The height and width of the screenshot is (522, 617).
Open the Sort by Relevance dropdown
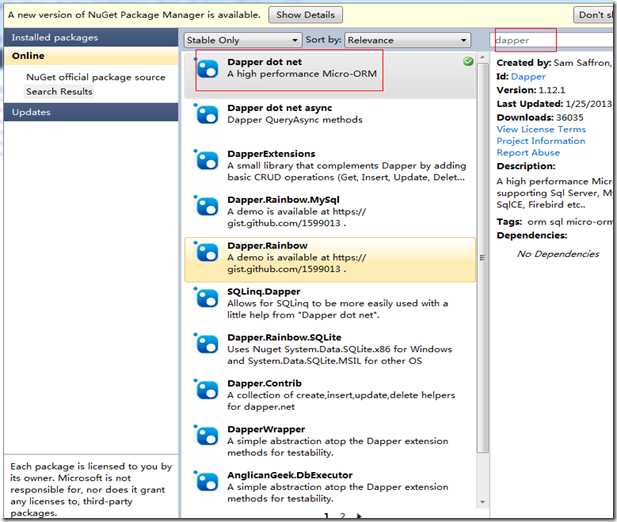(x=408, y=40)
